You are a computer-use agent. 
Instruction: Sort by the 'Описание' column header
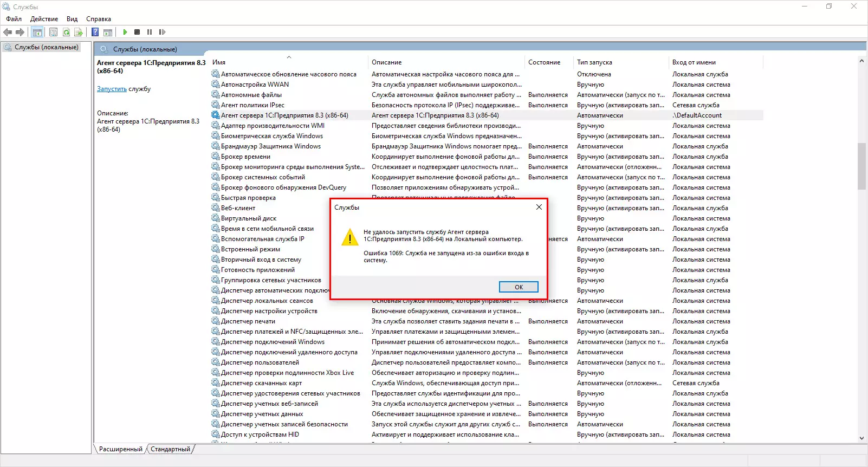click(x=446, y=62)
